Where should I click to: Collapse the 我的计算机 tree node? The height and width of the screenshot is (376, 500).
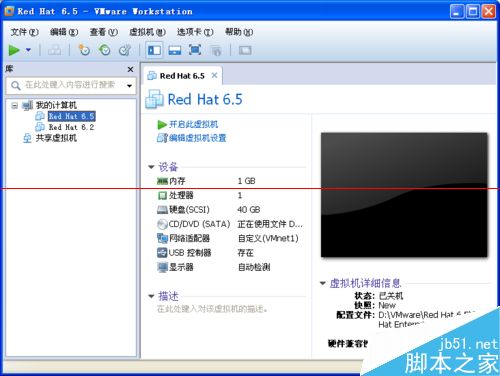(14, 106)
